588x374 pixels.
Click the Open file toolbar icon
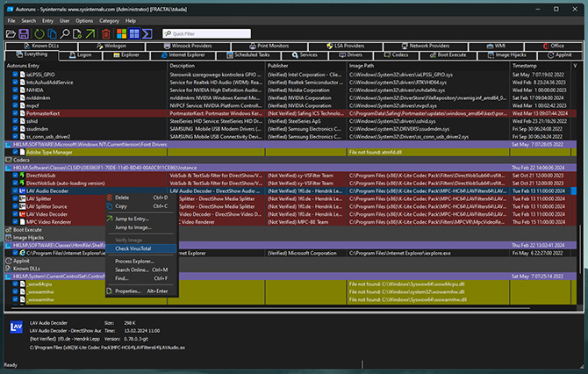click(x=11, y=33)
